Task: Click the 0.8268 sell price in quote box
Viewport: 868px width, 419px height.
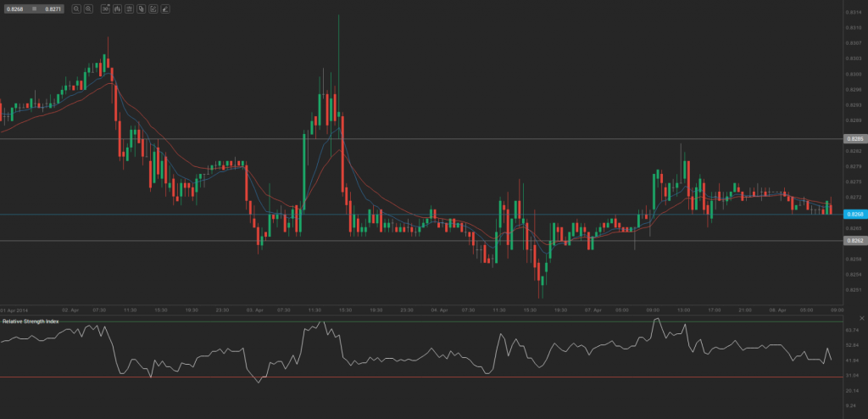Action: [x=16, y=8]
